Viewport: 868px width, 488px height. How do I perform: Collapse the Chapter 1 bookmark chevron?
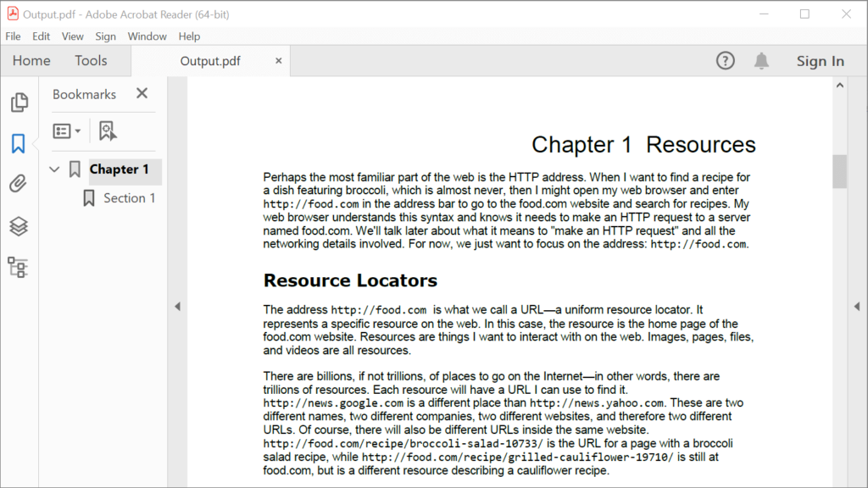53,169
